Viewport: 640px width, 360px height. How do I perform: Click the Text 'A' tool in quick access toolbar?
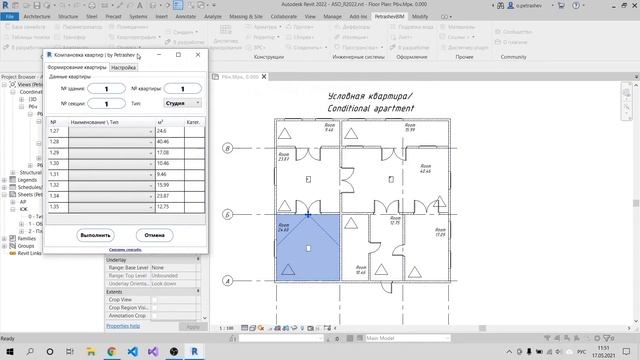point(140,5)
